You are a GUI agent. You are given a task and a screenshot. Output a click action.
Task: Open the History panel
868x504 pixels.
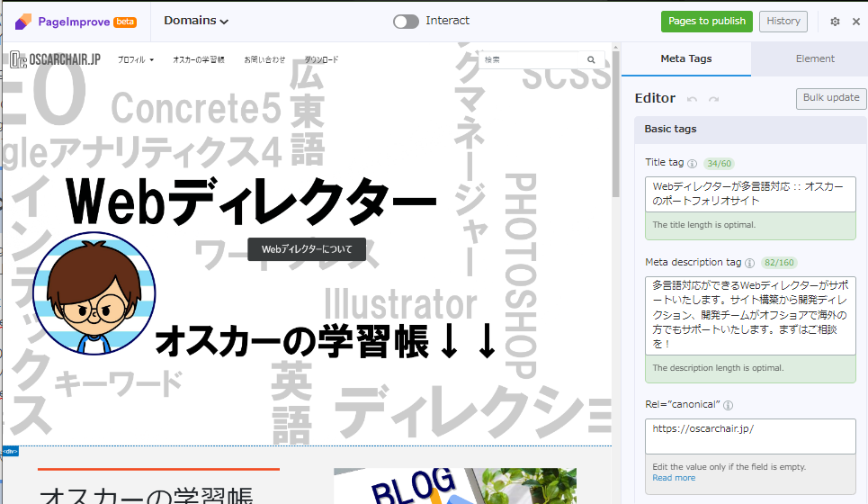(783, 22)
